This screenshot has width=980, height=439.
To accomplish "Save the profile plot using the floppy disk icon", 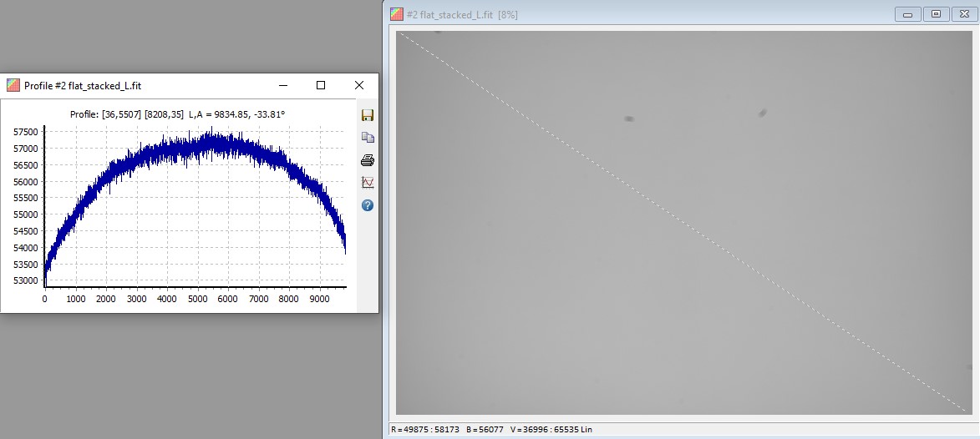I will click(367, 115).
